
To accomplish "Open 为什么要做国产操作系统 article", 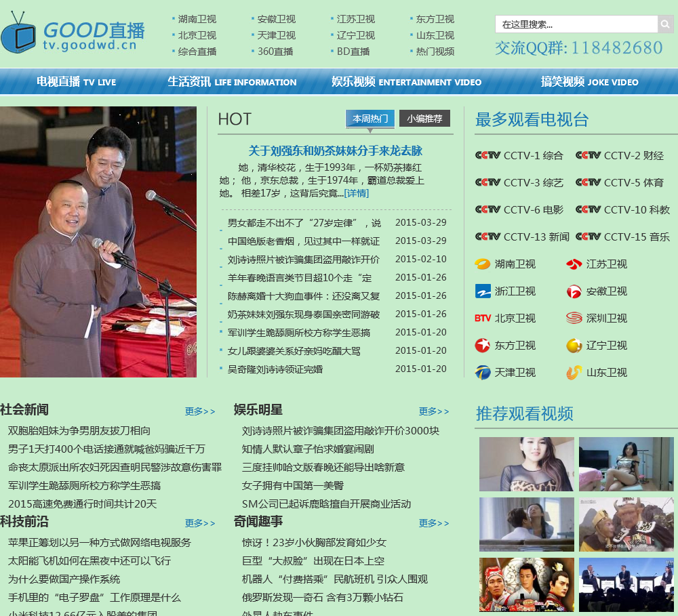I will [64, 579].
